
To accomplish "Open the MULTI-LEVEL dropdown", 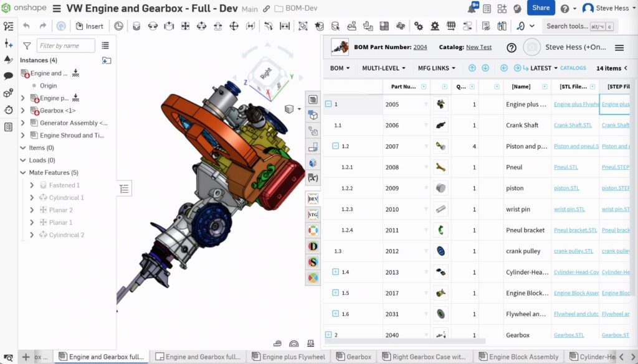I will click(384, 68).
